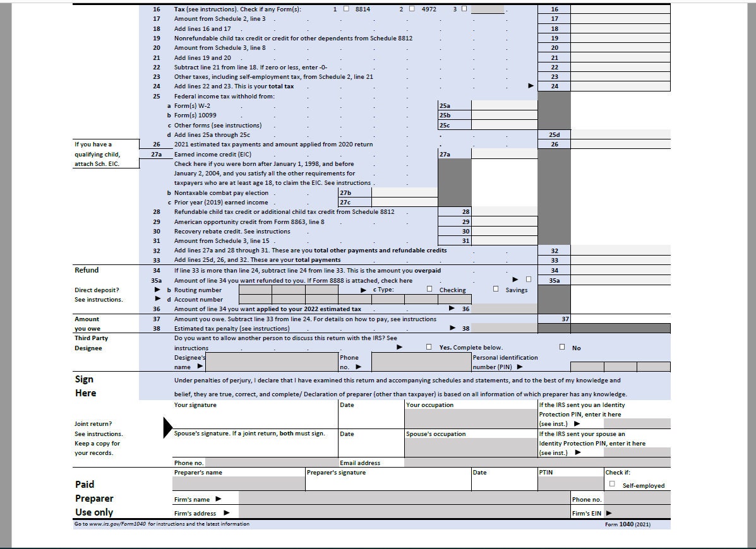Check the 4972 box on line 16
This screenshot has height=549, width=756.
411,9
